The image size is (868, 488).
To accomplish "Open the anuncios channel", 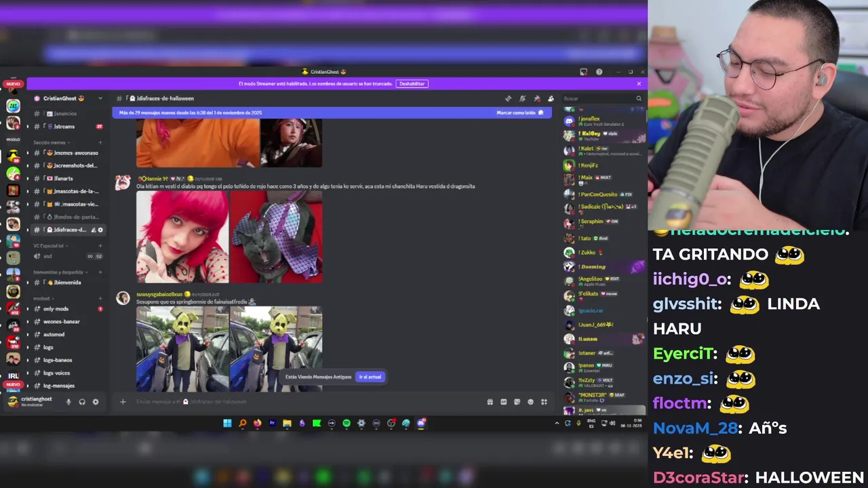I will click(68, 114).
